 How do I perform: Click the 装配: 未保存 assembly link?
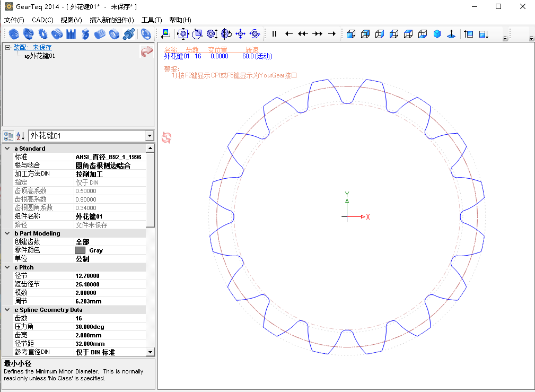pos(33,47)
